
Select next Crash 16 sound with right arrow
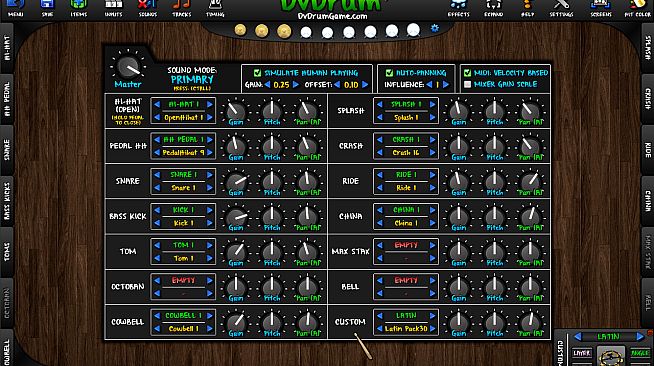tap(433, 153)
